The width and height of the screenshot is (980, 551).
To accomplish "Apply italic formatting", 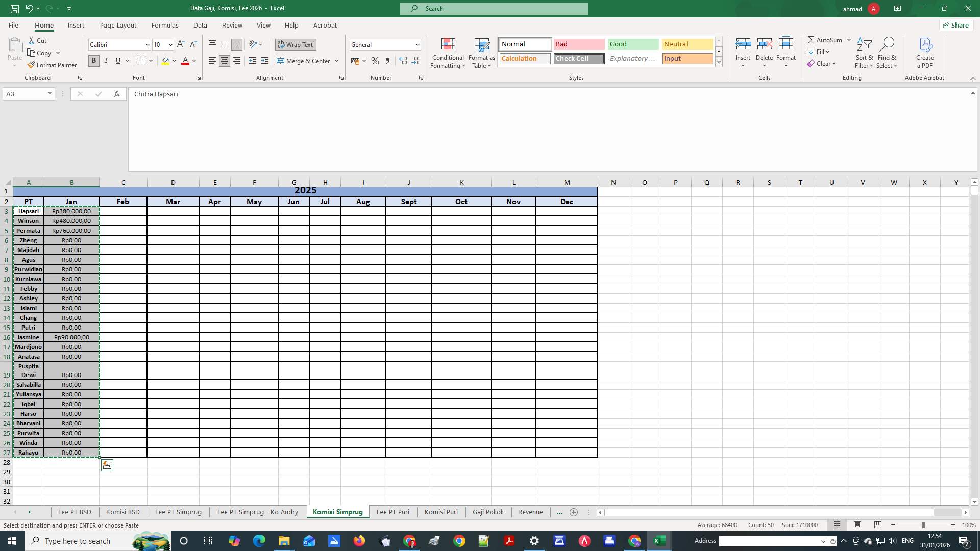I will [106, 61].
